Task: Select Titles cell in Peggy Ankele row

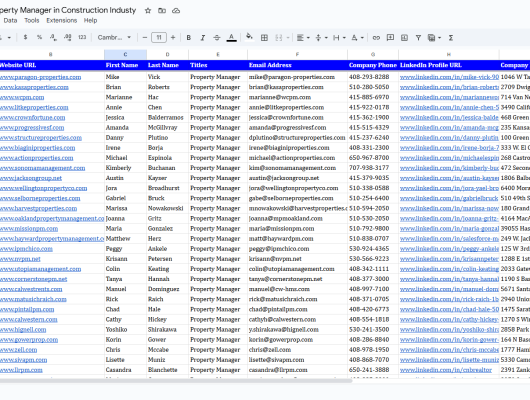Action: [x=218, y=249]
